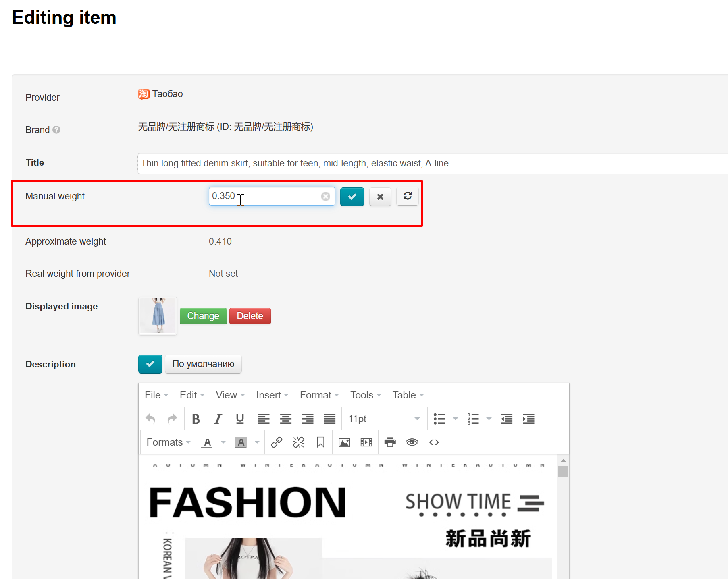
Task: Toggle bold formatting
Action: point(196,419)
